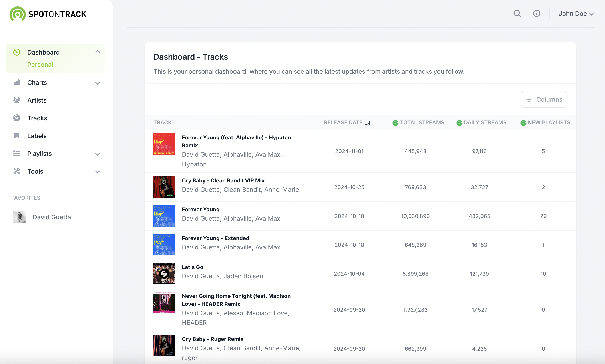
Task: Open Let's Go cover art
Action: pyautogui.click(x=164, y=274)
